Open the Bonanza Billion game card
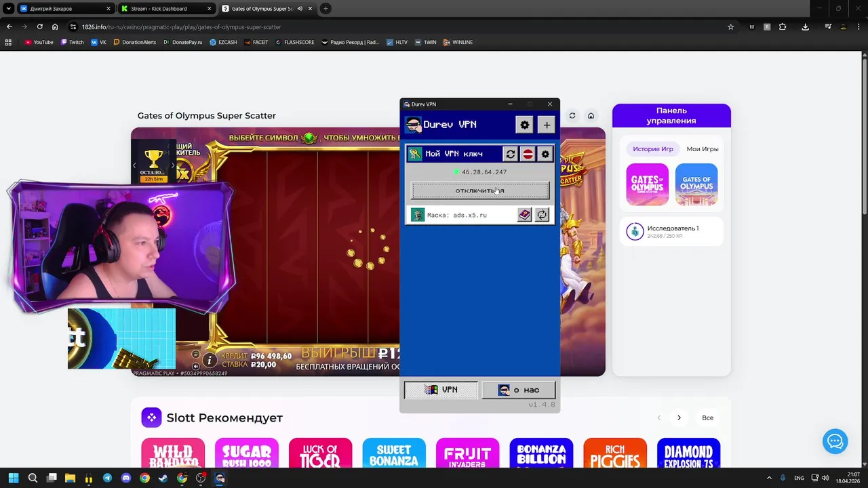This screenshot has width=868, height=488. [x=541, y=453]
